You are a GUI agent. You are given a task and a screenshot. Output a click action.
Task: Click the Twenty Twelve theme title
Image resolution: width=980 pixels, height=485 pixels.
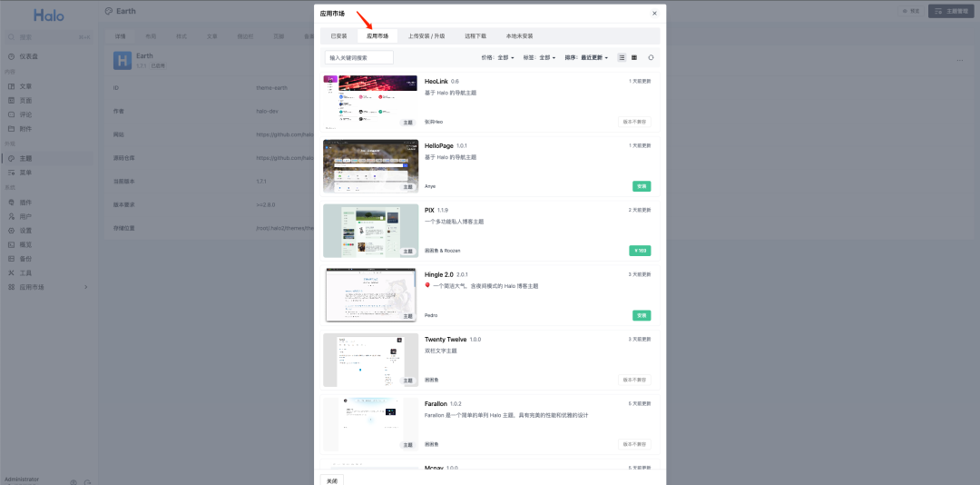[x=446, y=339]
